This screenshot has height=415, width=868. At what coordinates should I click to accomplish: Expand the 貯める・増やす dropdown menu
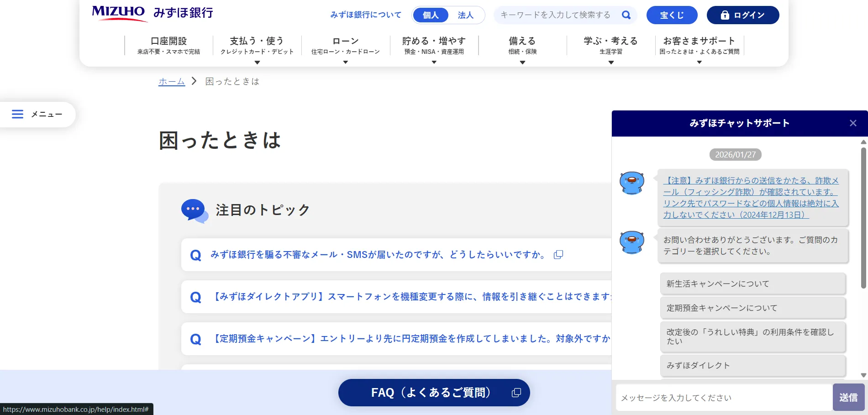pyautogui.click(x=434, y=46)
